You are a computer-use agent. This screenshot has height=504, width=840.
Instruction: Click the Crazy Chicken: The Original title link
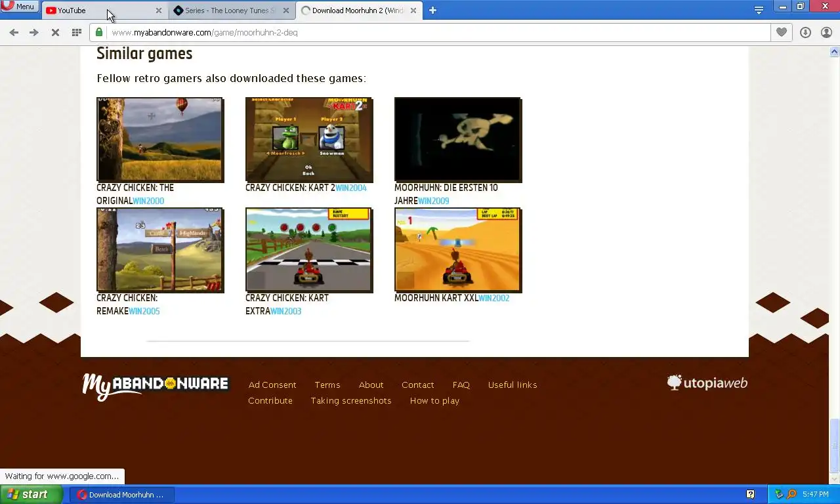pos(135,194)
